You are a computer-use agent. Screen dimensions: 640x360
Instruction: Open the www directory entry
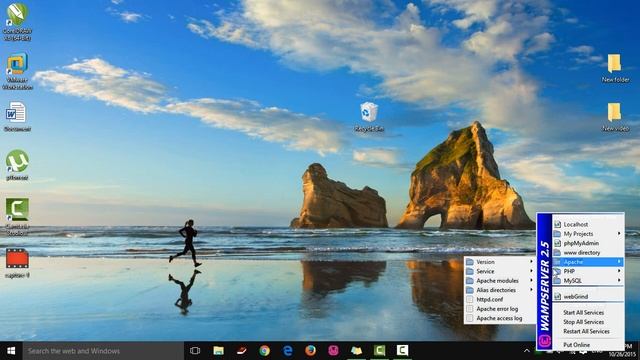pos(588,253)
